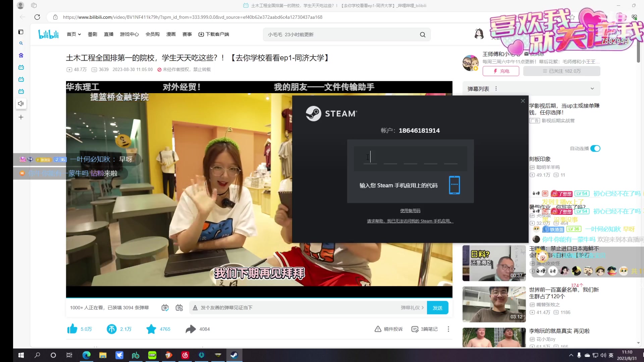
Task: Click the sidebar speaker mute icon
Action: pyautogui.click(x=21, y=104)
